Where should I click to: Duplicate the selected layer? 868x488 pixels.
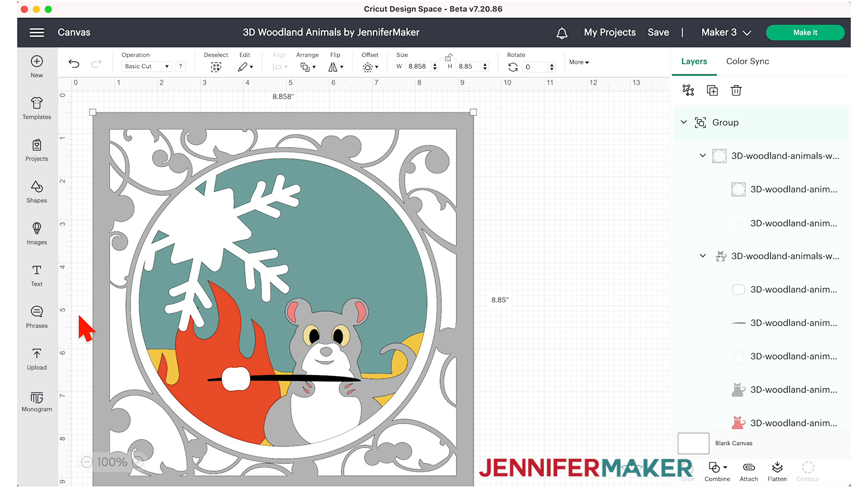click(x=712, y=90)
